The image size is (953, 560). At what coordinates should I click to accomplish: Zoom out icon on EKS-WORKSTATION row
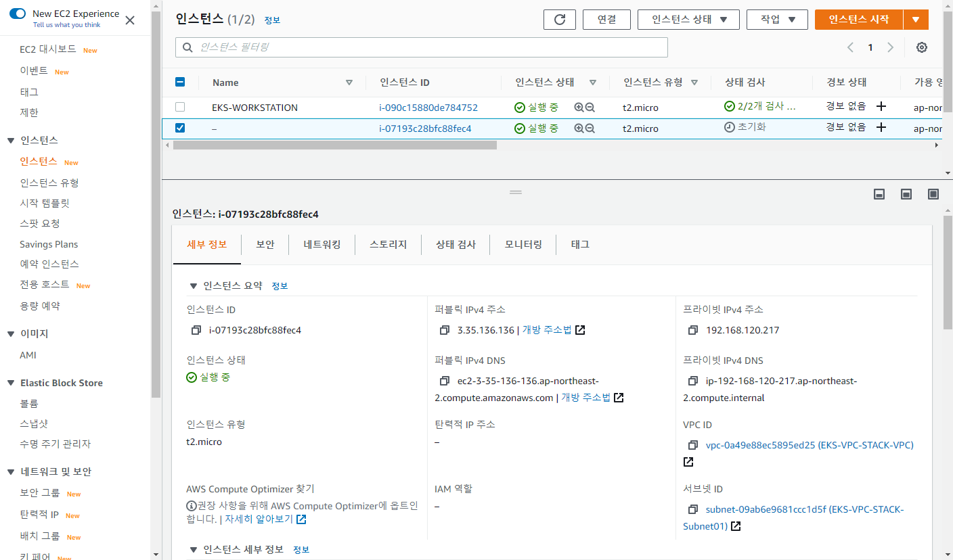coord(590,107)
